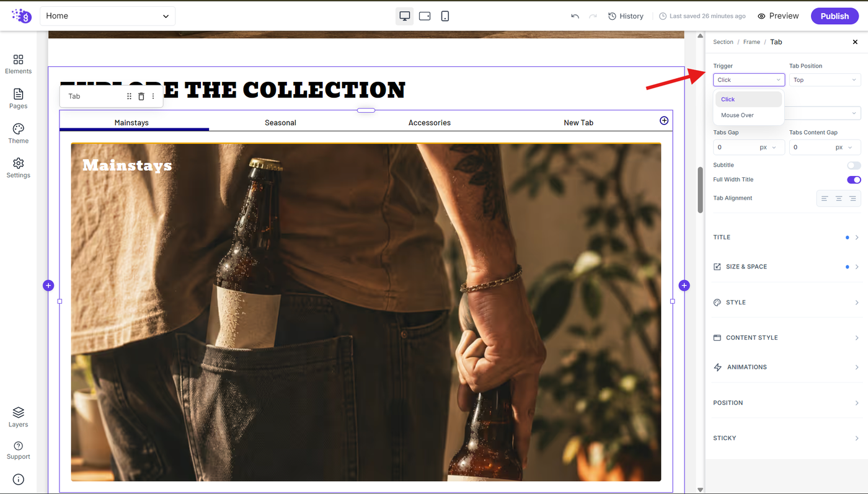
Task: Open the Layers panel
Action: [x=18, y=417]
